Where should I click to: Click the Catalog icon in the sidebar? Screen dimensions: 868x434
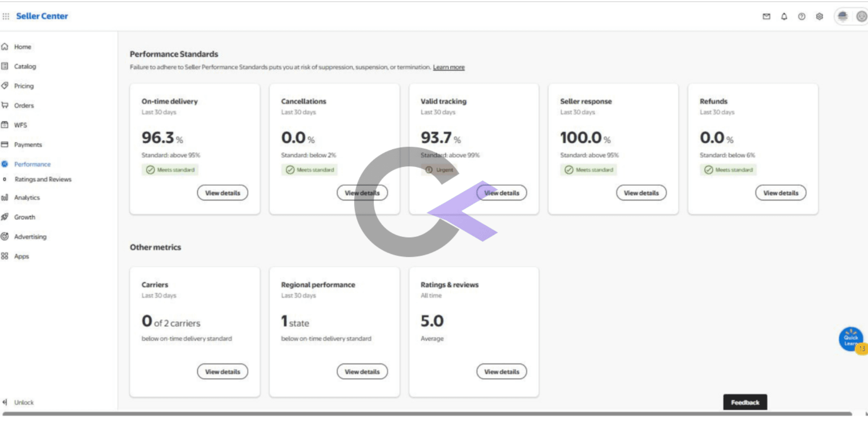[x=5, y=66]
